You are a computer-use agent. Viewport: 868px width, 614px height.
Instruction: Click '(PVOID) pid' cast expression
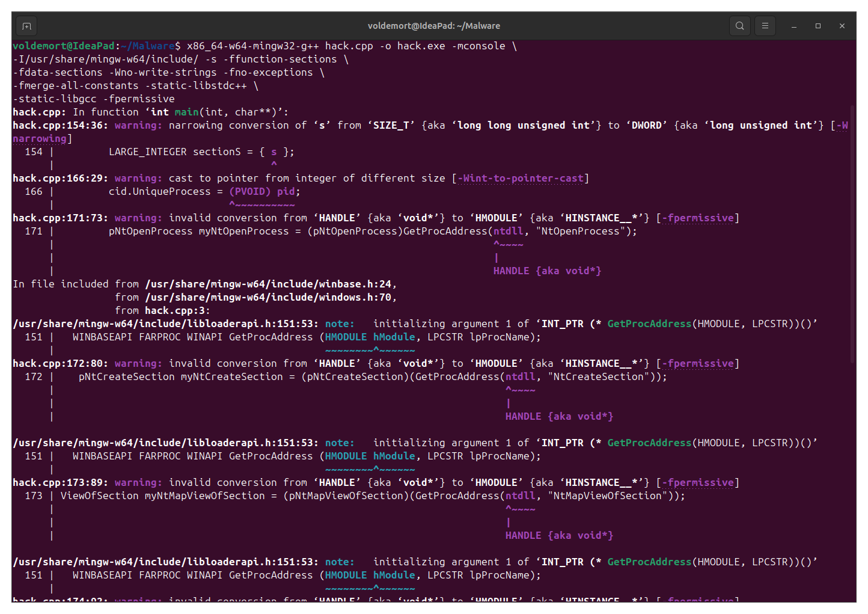tap(262, 192)
